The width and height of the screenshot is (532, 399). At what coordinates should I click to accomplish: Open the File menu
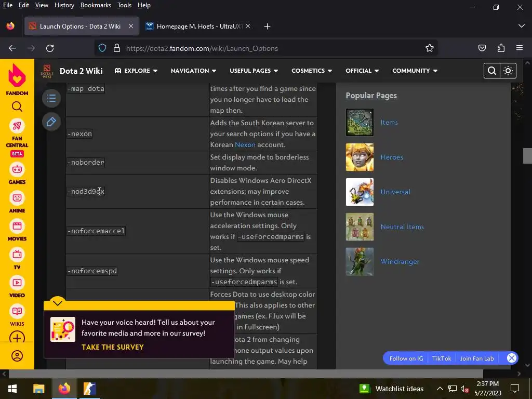pyautogui.click(x=7, y=5)
